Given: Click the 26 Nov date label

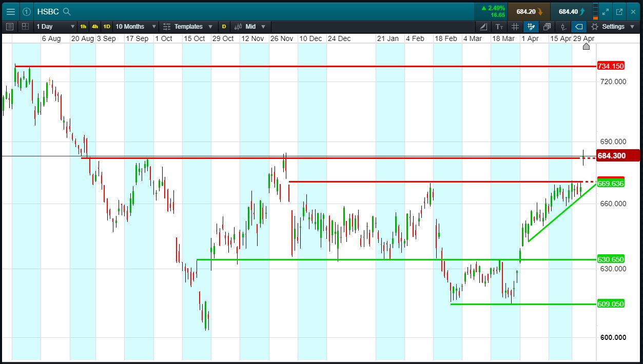Looking at the screenshot, I should [282, 38].
